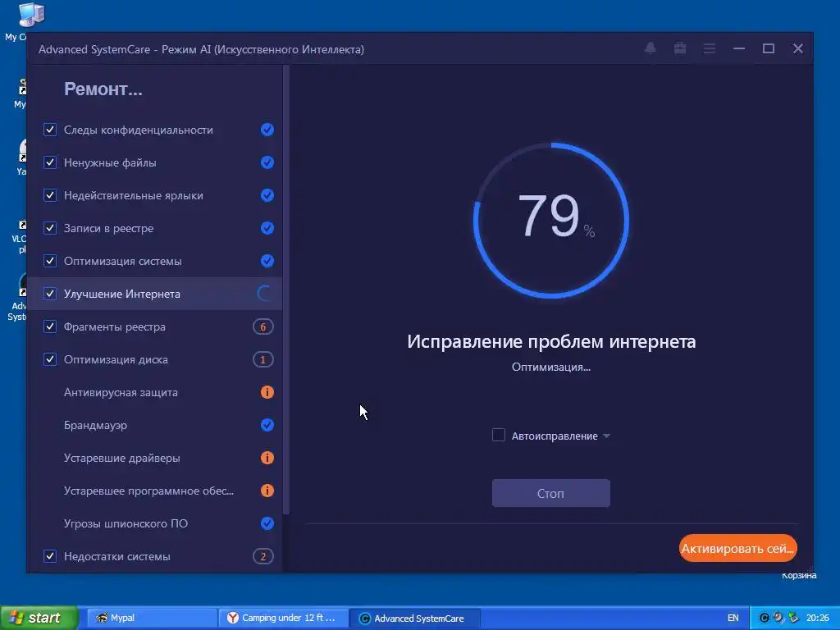Viewport: 840px width, 630px height.
Task: Click the 79% circular progress indicator
Action: [x=551, y=220]
